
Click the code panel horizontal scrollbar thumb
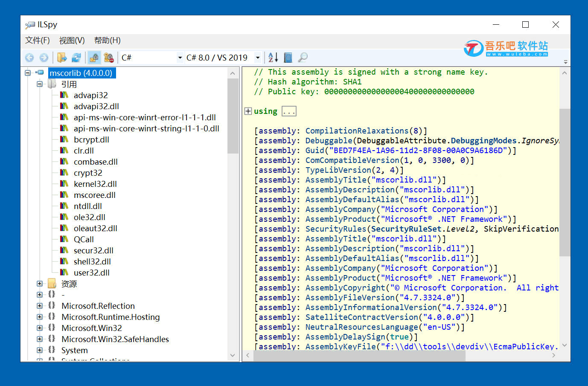[x=359, y=356]
